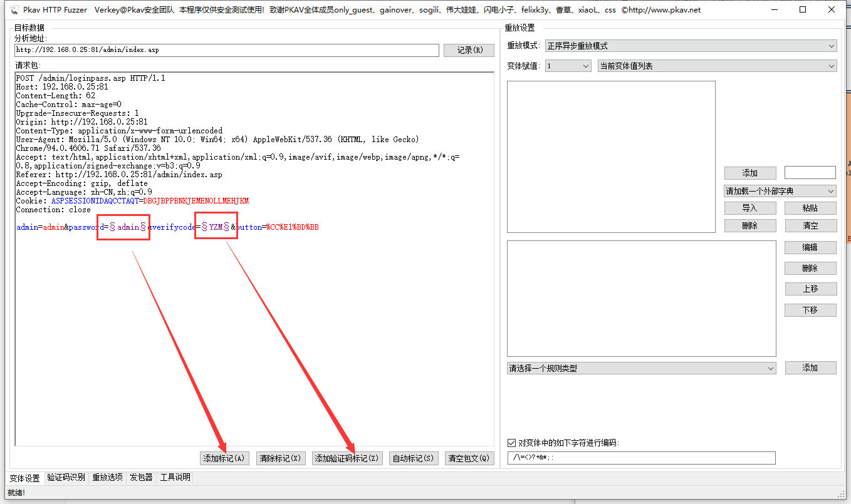Click 上移 to move rule up
Viewport: 851px width, 504px height.
tap(810, 289)
